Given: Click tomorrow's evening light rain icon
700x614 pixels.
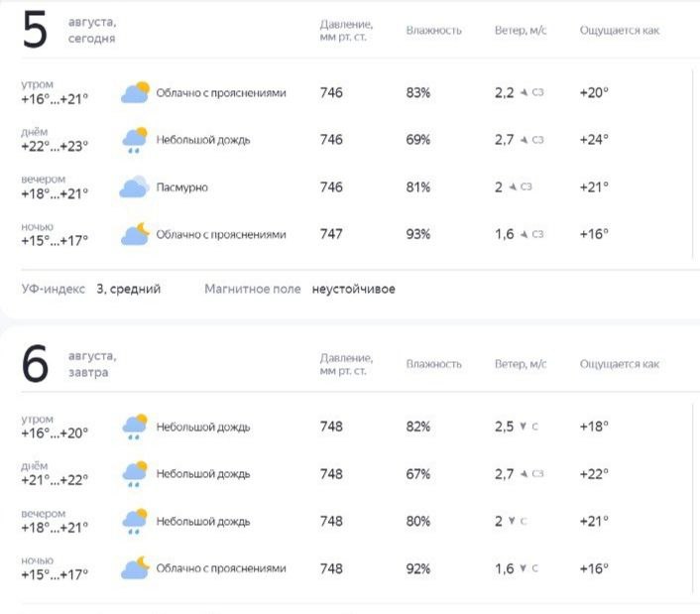Looking at the screenshot, I should (135, 522).
